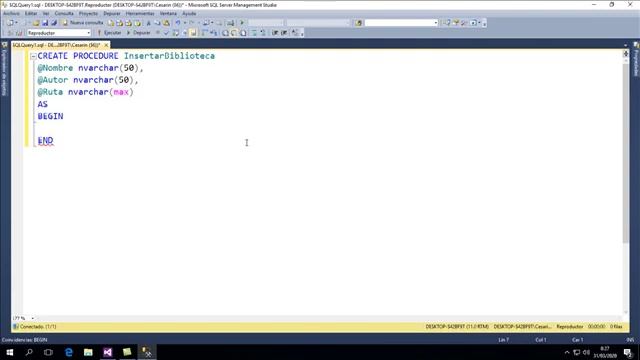Click the green start arrow icon
The image size is (640, 360).
tap(242, 23)
